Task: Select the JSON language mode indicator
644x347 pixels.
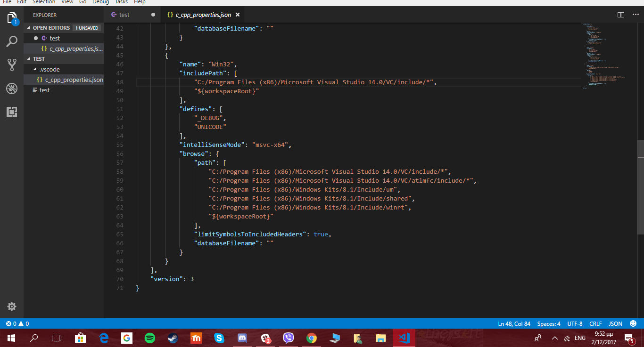Action: [x=615, y=323]
